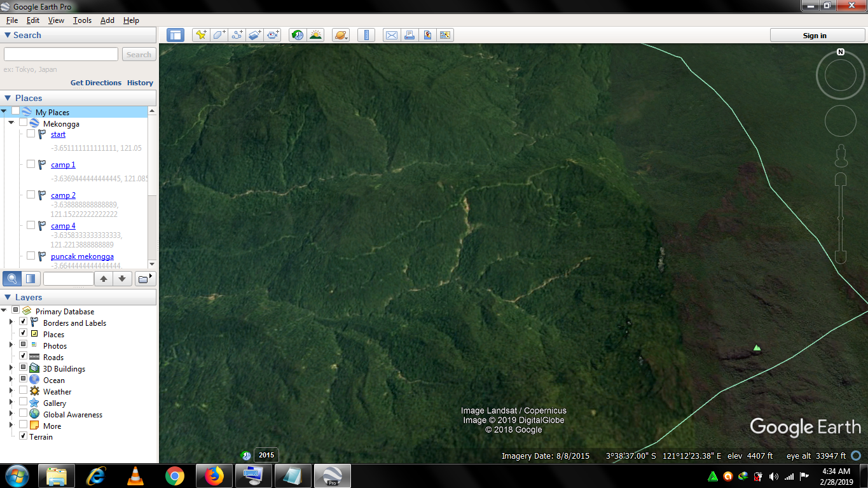Click the print icon in toolbar
868x488 pixels.
[409, 35]
